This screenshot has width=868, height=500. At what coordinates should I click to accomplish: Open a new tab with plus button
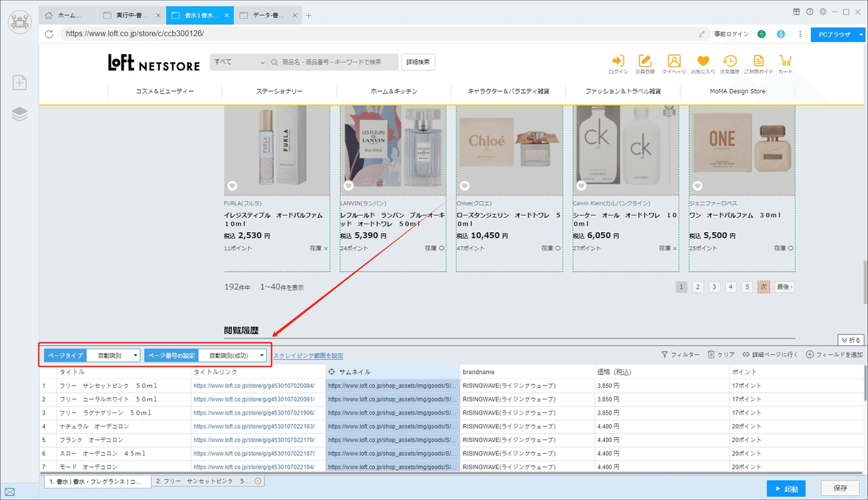point(309,15)
